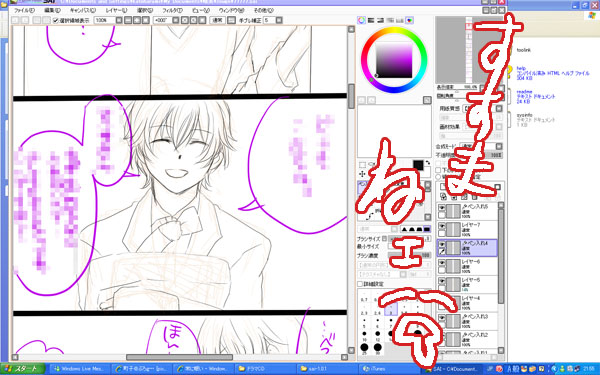
Task: Click the clear icon above the scratchpad area
Action: (x=427, y=100)
